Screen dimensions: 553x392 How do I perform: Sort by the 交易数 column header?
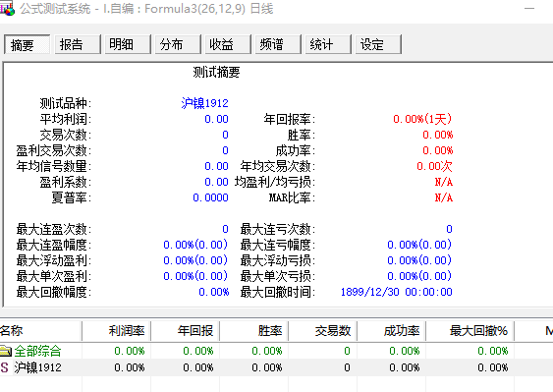pyautogui.click(x=323, y=331)
